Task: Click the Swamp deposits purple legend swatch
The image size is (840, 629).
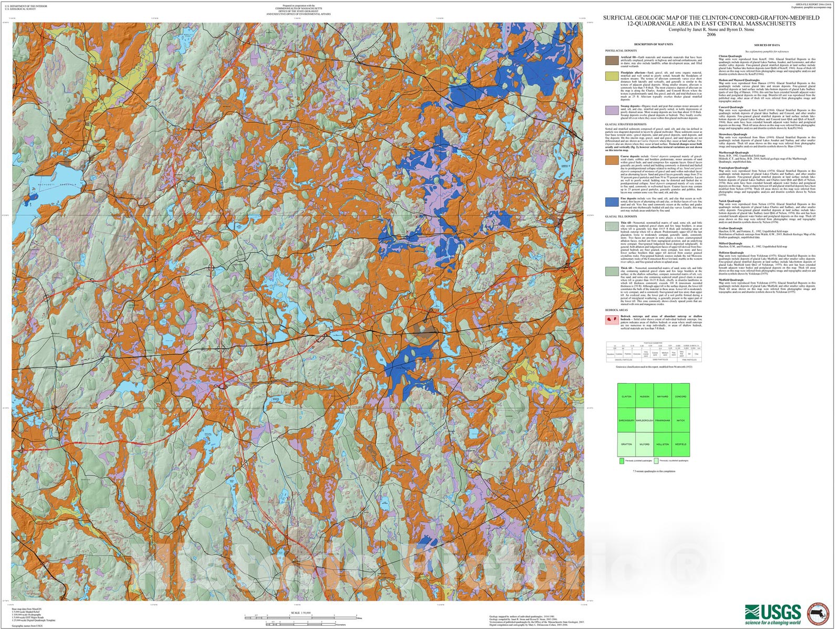Action: point(612,110)
